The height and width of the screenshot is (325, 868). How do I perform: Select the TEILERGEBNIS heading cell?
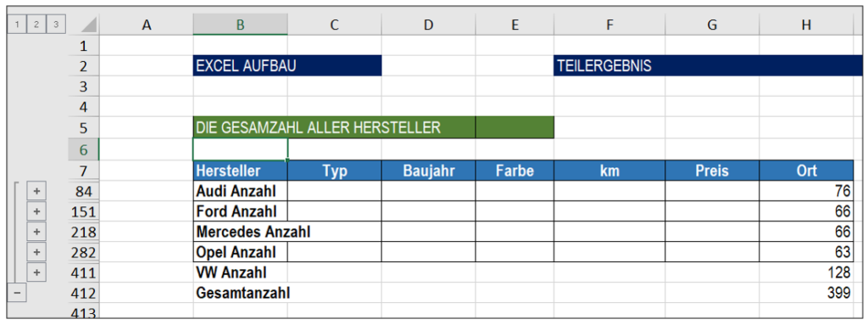click(x=708, y=66)
